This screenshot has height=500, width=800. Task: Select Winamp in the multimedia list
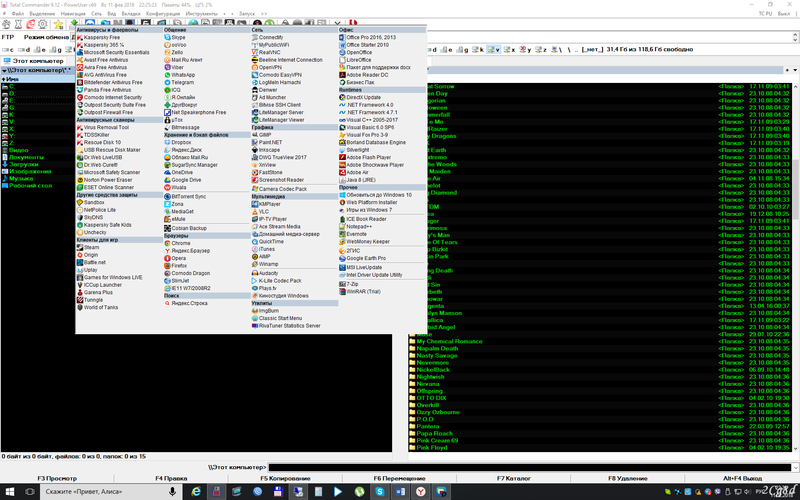(x=265, y=264)
